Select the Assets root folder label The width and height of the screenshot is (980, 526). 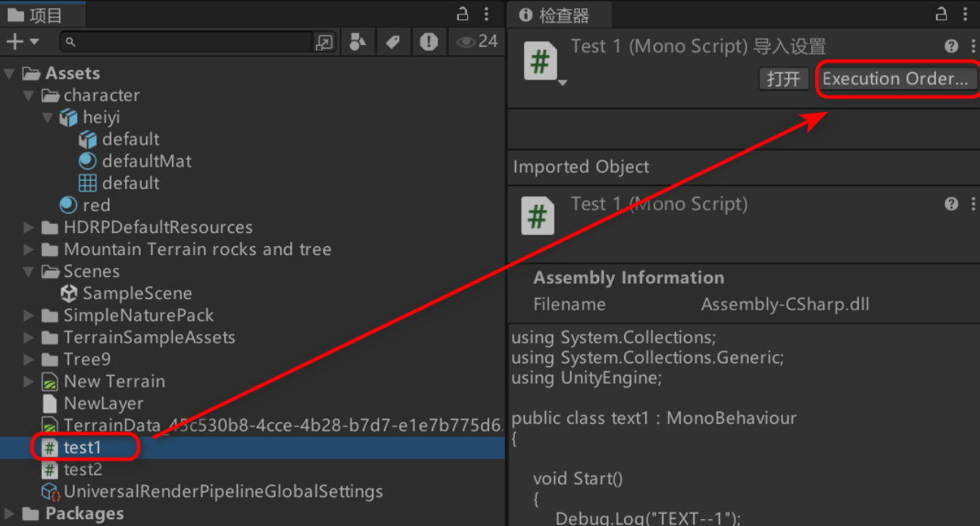point(73,73)
